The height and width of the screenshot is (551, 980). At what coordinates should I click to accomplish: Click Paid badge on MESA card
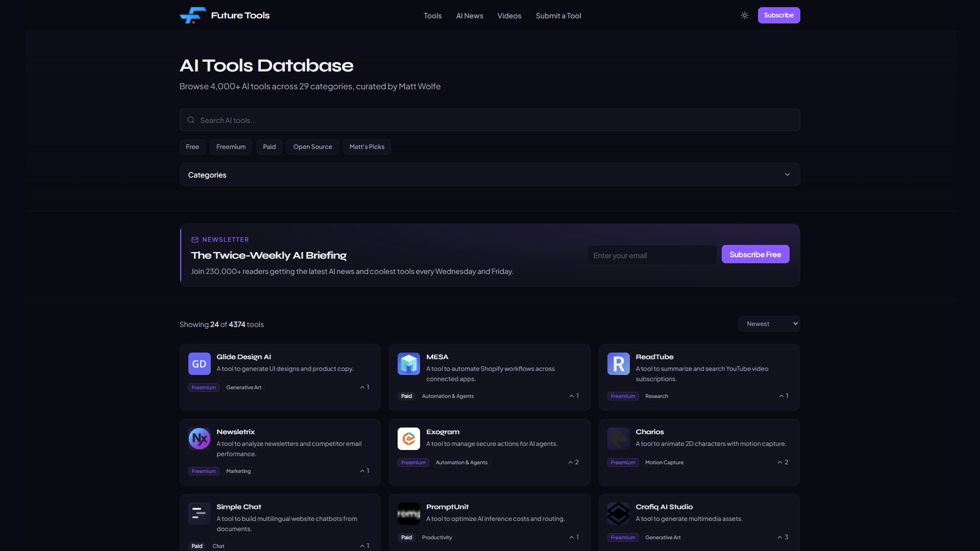(x=406, y=396)
